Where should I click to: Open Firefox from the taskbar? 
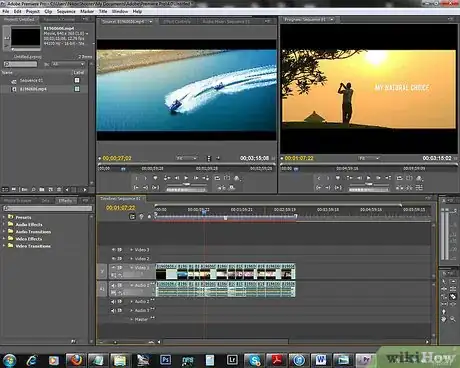[x=76, y=360]
